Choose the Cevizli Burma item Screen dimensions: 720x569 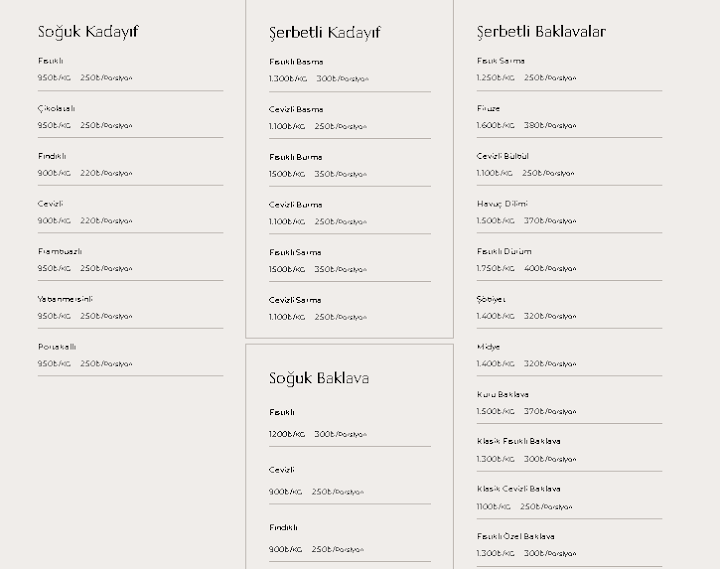pyautogui.click(x=296, y=205)
